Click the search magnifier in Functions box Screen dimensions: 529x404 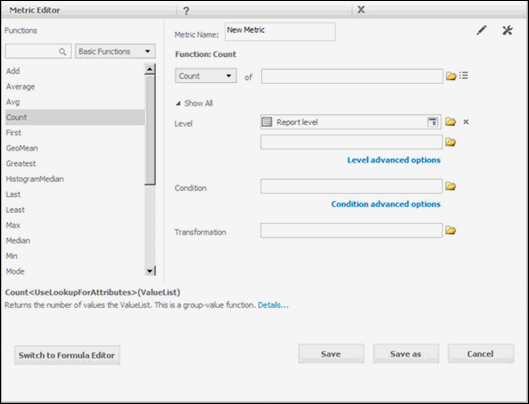[x=62, y=52]
